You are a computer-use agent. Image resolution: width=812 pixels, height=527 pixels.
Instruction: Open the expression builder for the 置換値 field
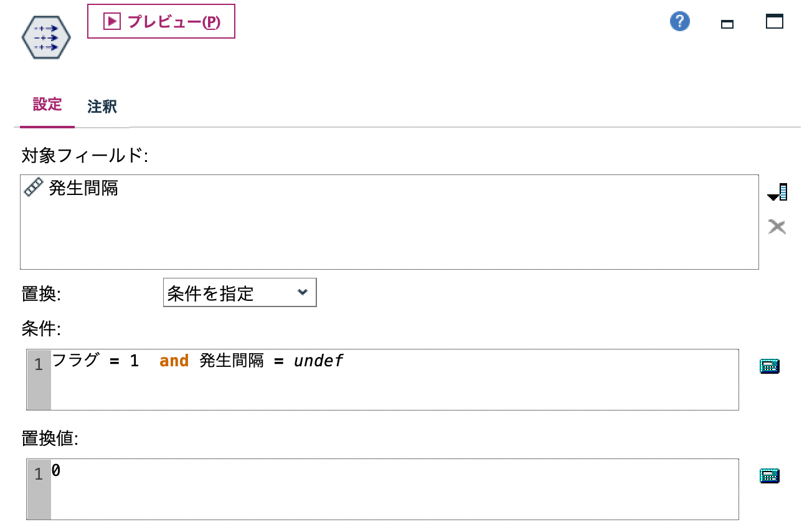pyautogui.click(x=771, y=475)
